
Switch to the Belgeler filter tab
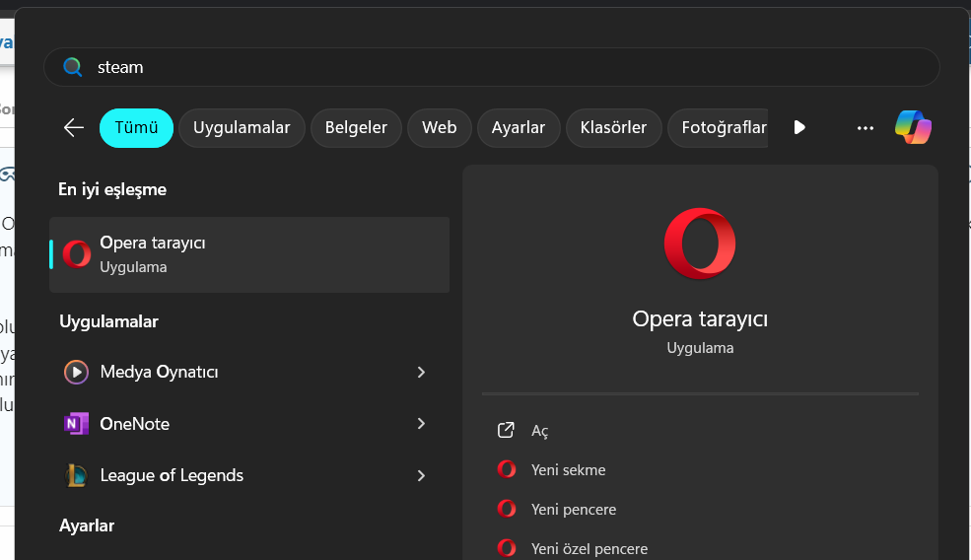(356, 127)
